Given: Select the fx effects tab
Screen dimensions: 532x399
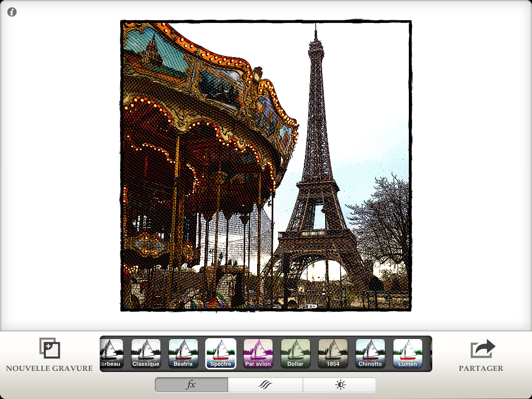Looking at the screenshot, I should 191,385.
